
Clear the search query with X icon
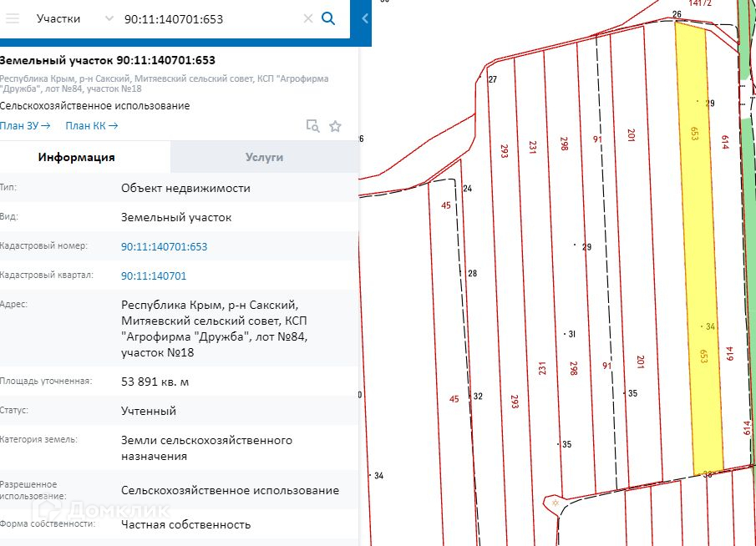pyautogui.click(x=308, y=19)
